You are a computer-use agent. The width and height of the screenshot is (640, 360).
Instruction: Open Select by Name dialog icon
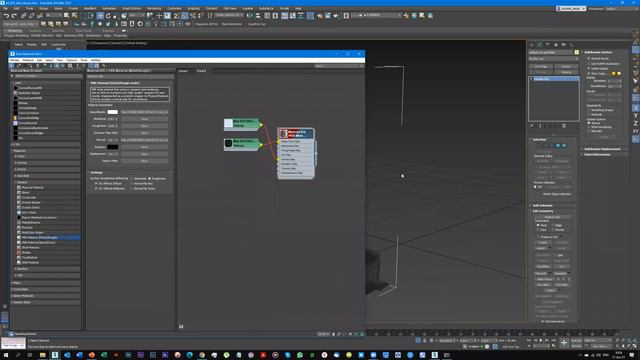point(74,16)
